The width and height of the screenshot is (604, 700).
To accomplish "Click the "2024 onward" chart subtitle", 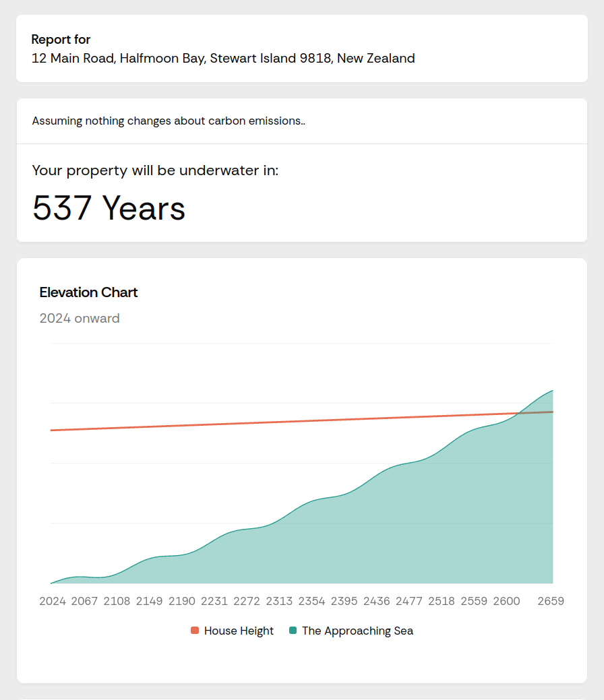I will click(80, 318).
